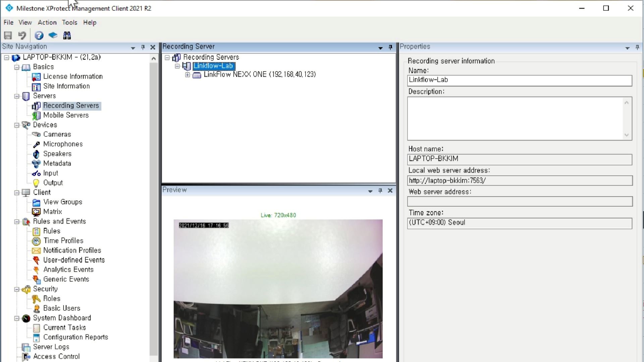This screenshot has width=644, height=362.
Task: Click the Cameras icon
Action: [x=36, y=134]
